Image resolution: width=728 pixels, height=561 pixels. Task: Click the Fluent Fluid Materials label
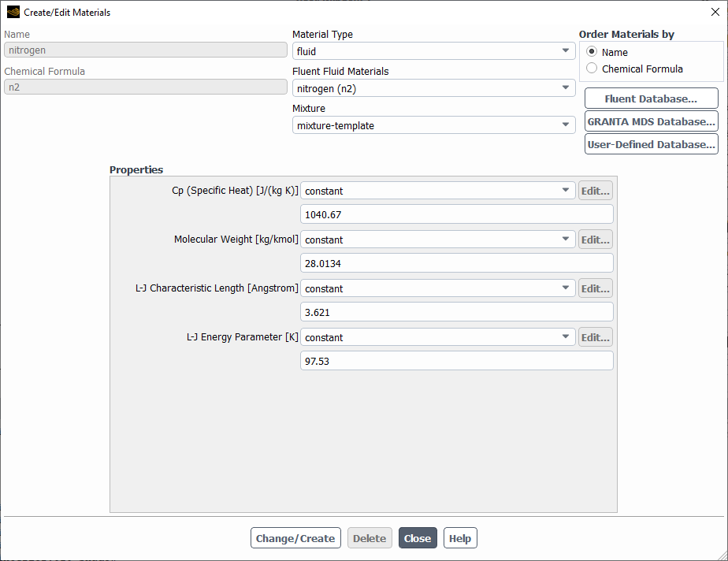pyautogui.click(x=340, y=71)
